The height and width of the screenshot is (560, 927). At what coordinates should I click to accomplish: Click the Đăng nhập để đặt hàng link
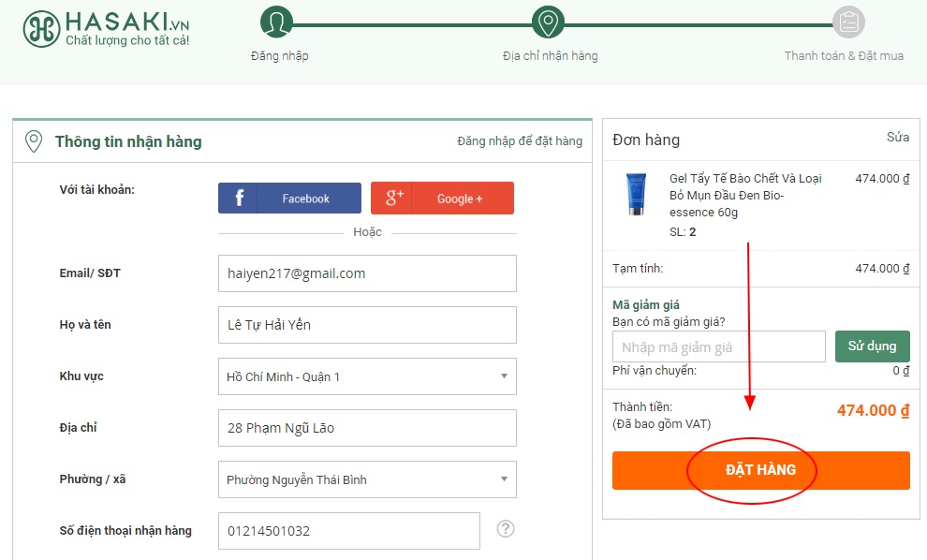520,141
